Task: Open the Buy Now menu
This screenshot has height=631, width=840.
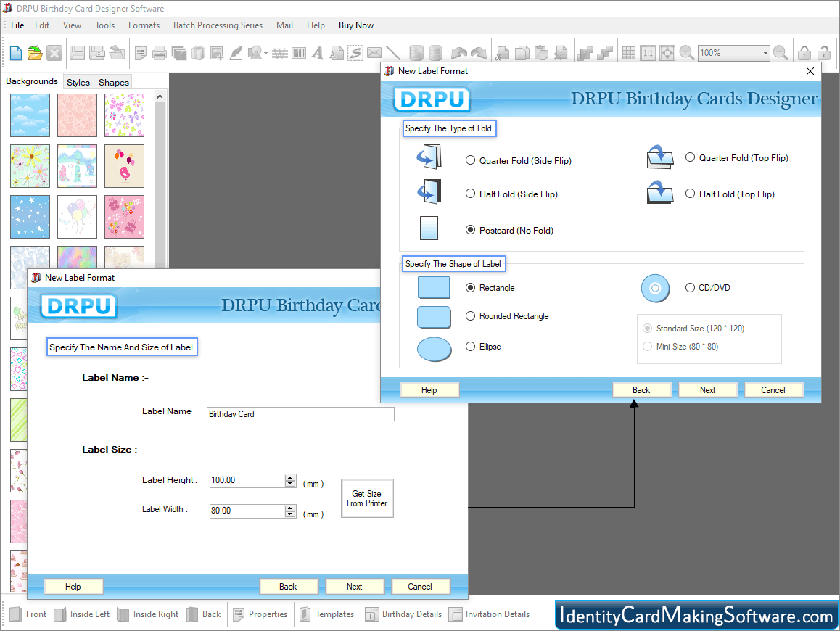Action: pos(356,25)
